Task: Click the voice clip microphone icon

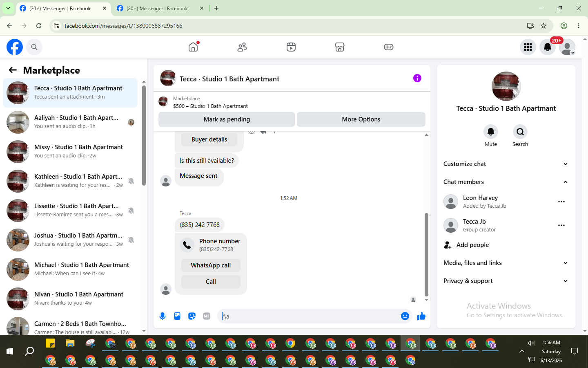Action: 163,316
